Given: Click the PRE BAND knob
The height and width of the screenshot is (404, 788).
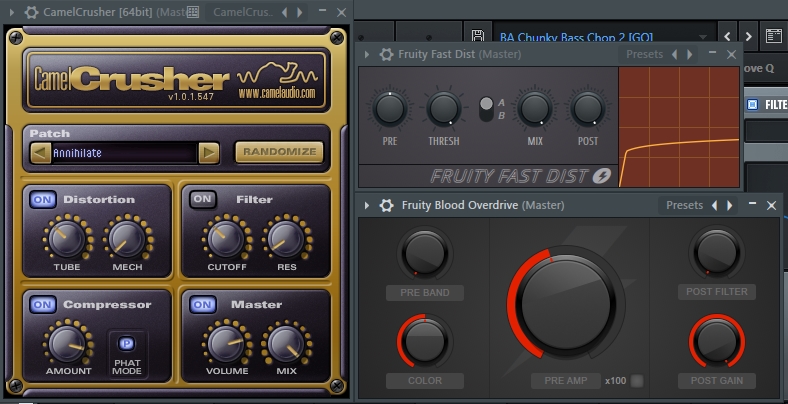Looking at the screenshot, I should pyautogui.click(x=425, y=253).
